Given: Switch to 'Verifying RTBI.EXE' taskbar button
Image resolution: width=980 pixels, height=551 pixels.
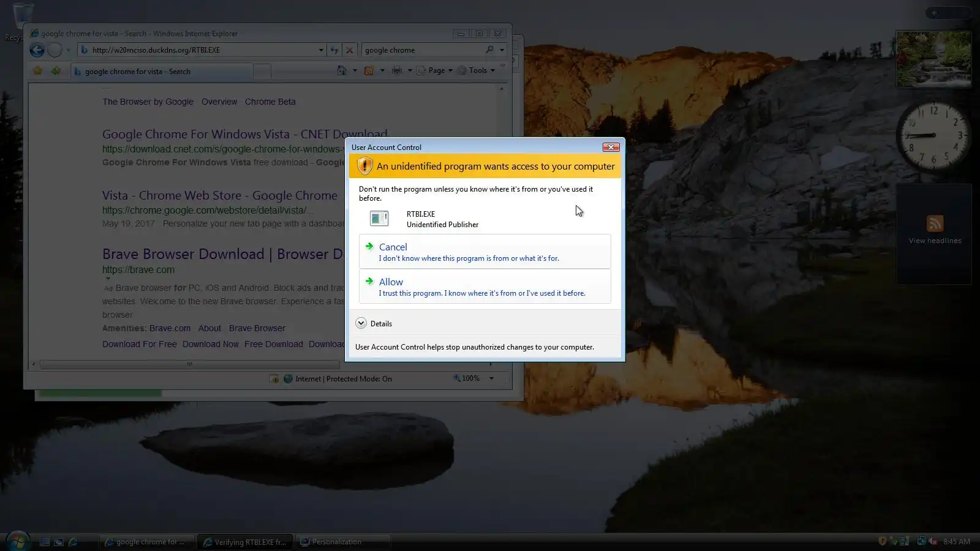Looking at the screenshot, I should (245, 542).
